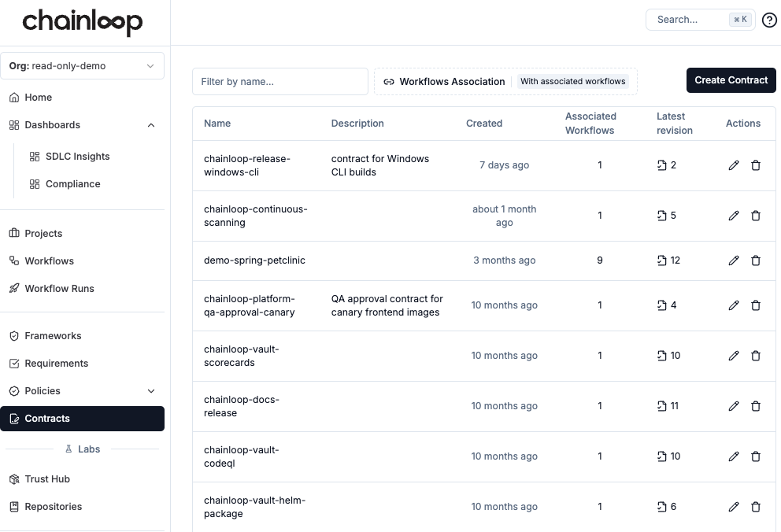The image size is (781, 532).
Task: Click the Frameworks shield icon
Action: pos(14,336)
